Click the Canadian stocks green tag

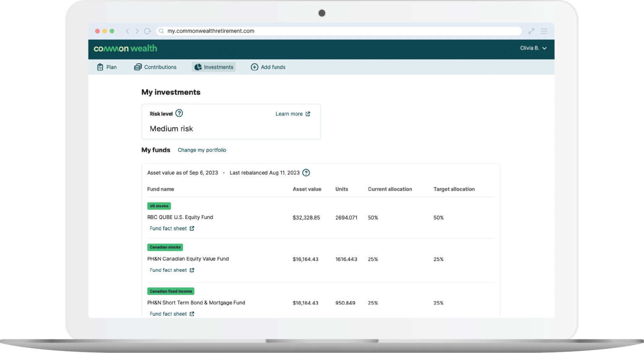(165, 247)
